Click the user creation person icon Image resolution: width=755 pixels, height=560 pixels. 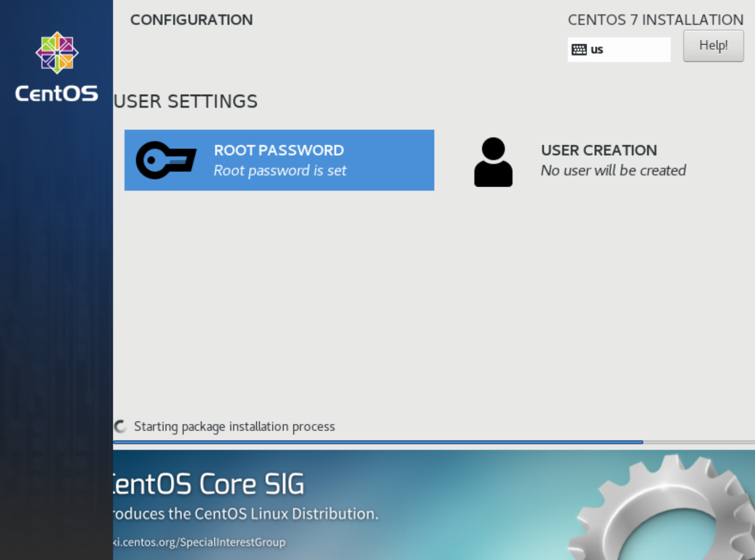(x=493, y=162)
